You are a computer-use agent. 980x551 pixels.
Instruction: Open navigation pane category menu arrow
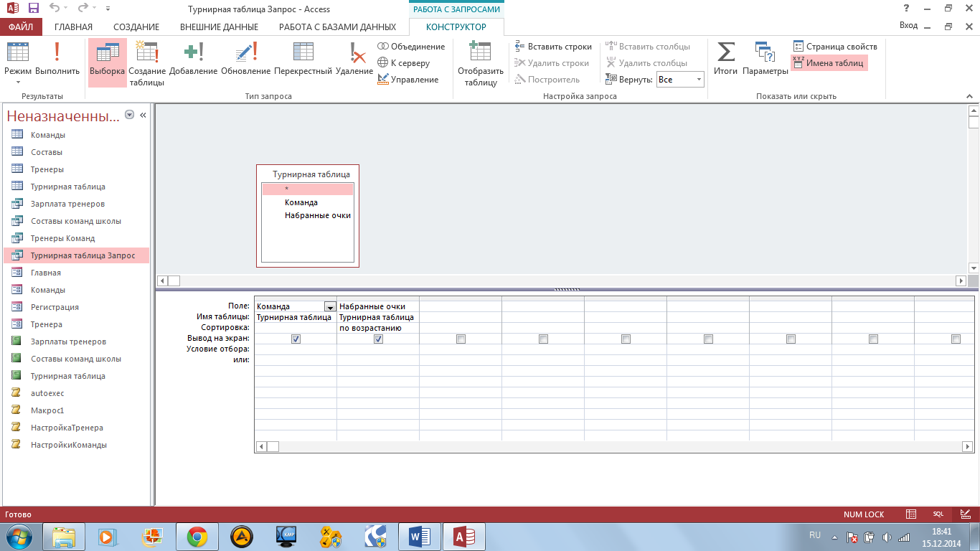coord(129,115)
